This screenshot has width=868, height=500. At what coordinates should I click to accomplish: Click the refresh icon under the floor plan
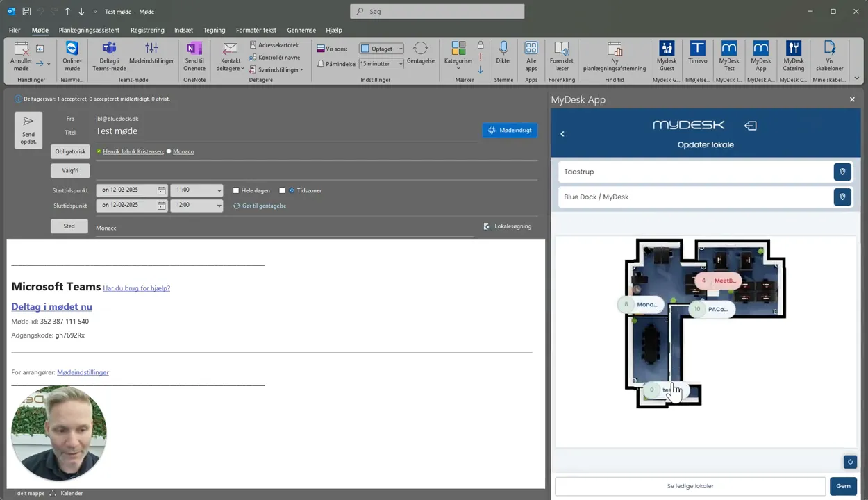[850, 462]
